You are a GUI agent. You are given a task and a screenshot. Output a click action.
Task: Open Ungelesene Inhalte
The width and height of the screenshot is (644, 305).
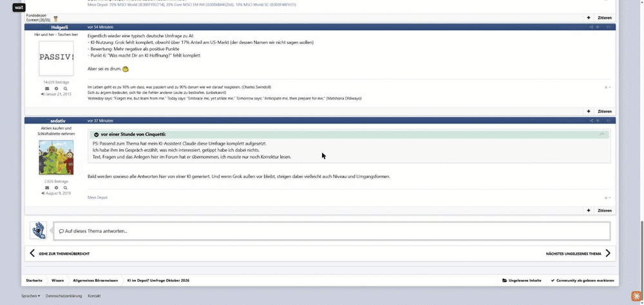522,281
